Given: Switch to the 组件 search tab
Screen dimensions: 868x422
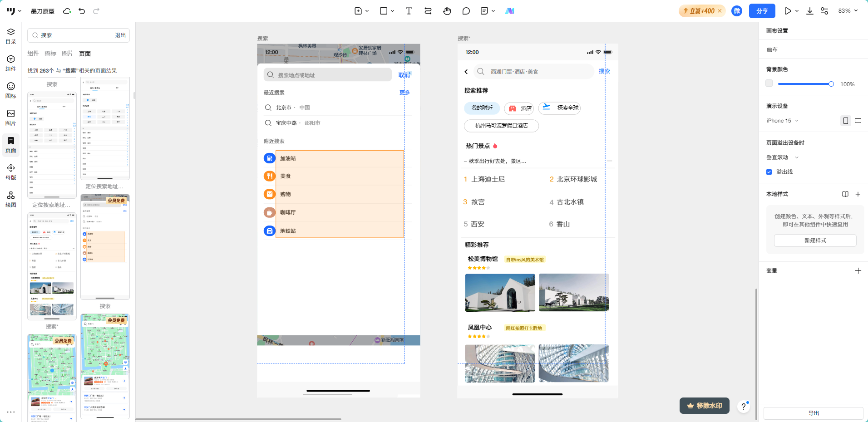Looking at the screenshot, I should click(x=33, y=54).
